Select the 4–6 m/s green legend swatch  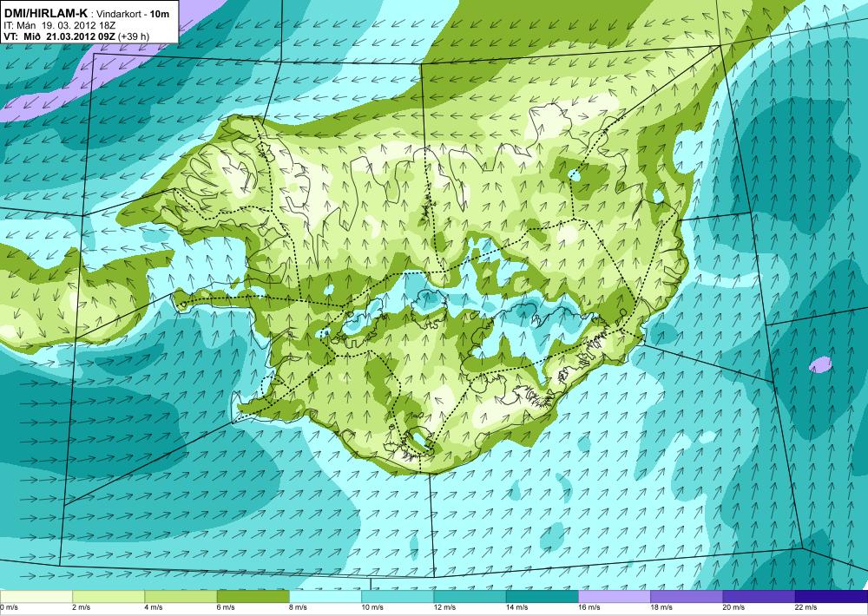pos(181,597)
